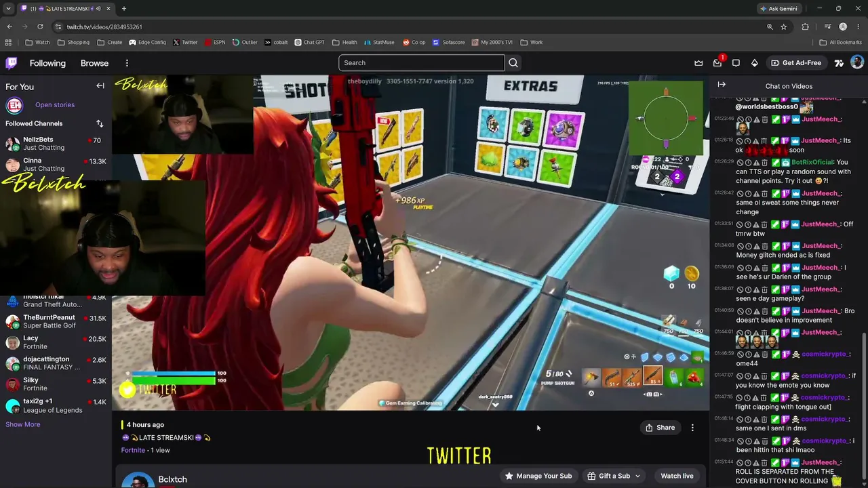Close the LATE STREAMSKI tab
Image resolution: width=868 pixels, height=488 pixels.
click(x=108, y=9)
